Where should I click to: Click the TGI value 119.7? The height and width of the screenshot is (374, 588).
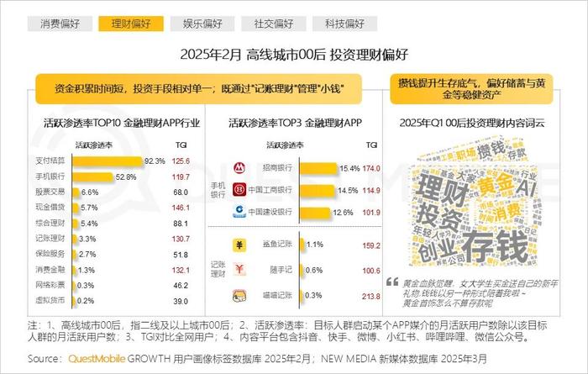[181, 177]
